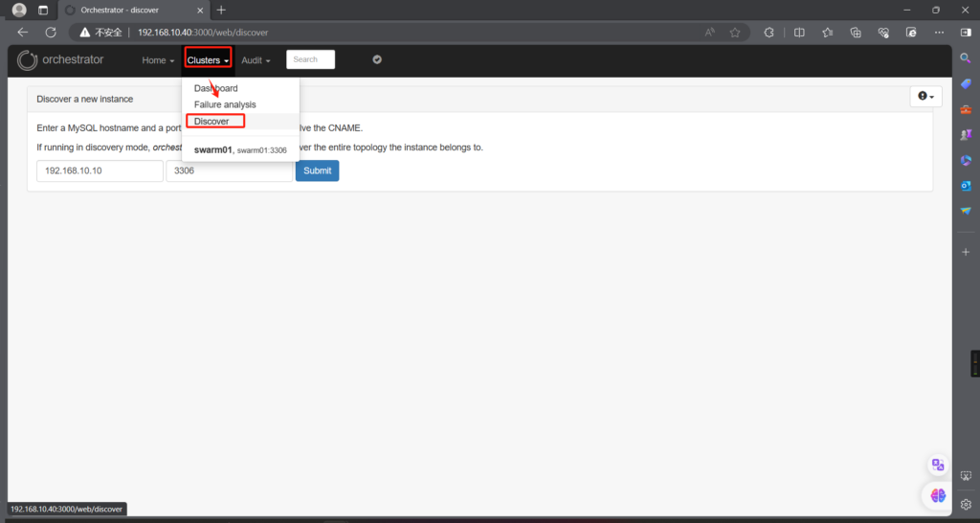Open the Audit dropdown menu
Image resolution: width=980 pixels, height=523 pixels.
[x=256, y=60]
